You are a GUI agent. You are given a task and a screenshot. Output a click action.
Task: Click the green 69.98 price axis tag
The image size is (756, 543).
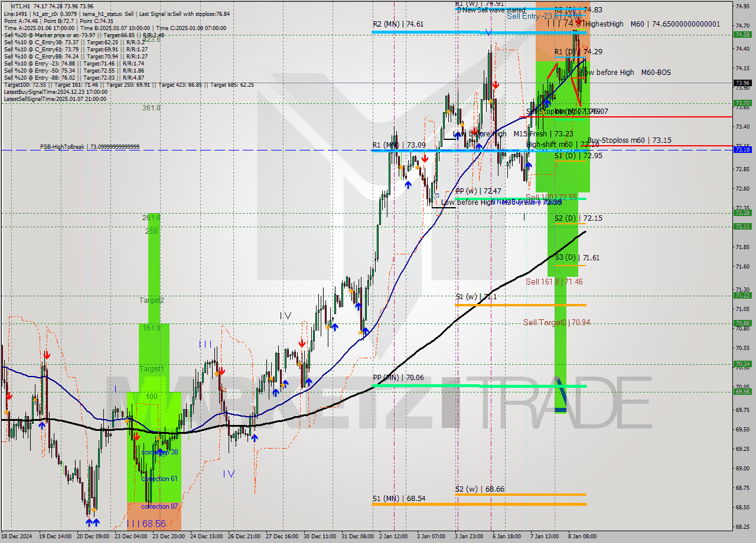742,392
